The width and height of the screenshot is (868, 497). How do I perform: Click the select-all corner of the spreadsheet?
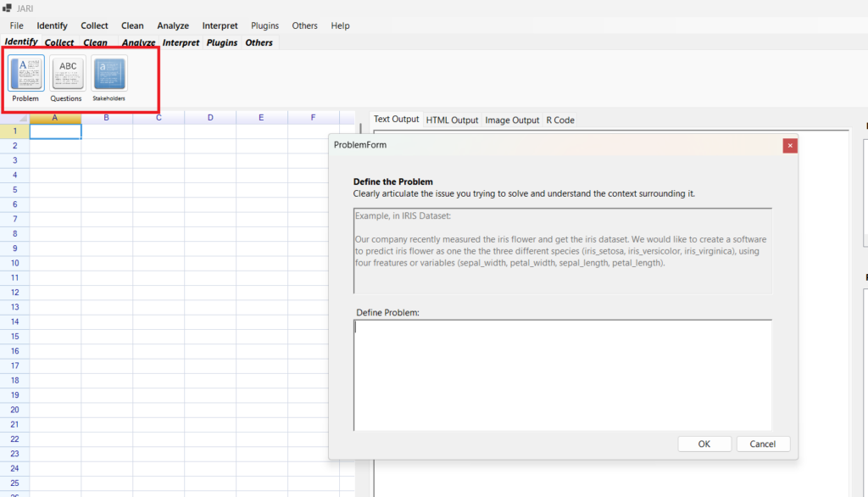(x=14, y=117)
